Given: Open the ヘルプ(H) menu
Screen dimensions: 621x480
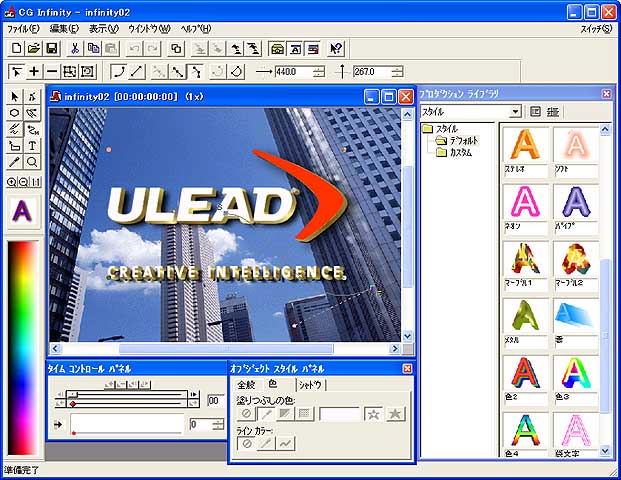Looking at the screenshot, I should pos(196,28).
